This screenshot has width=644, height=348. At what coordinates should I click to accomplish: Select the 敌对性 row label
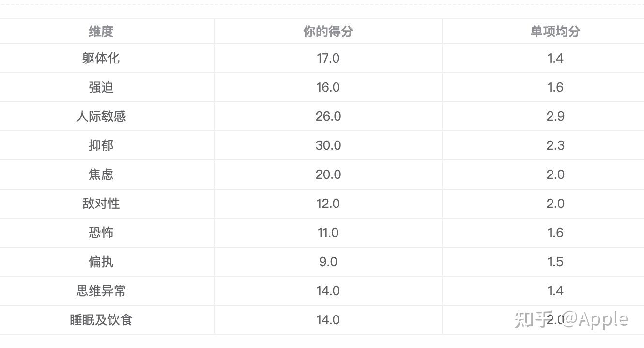[101, 204]
